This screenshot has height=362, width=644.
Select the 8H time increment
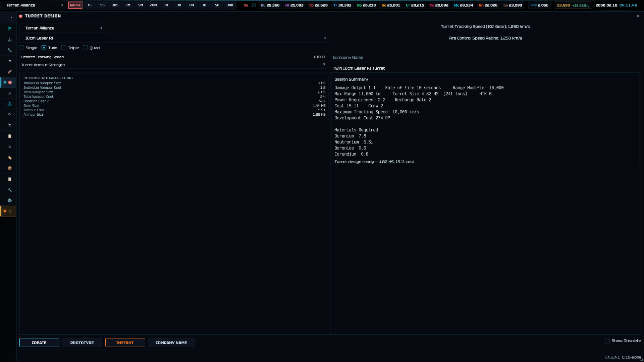click(192, 5)
